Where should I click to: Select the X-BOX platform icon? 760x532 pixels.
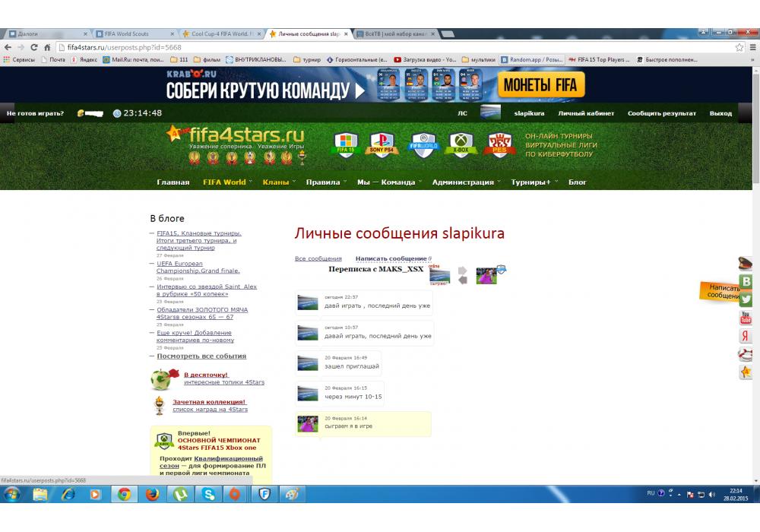(x=461, y=144)
